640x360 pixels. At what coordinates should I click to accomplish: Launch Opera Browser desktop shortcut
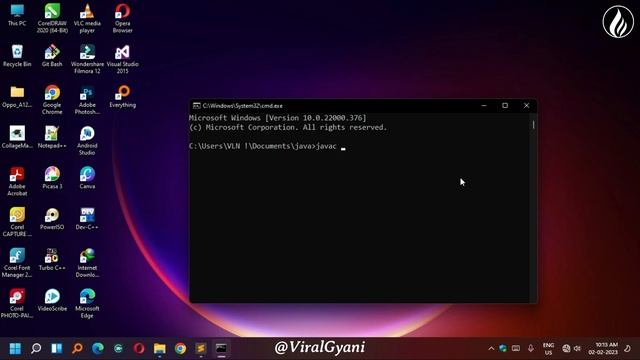point(122,18)
